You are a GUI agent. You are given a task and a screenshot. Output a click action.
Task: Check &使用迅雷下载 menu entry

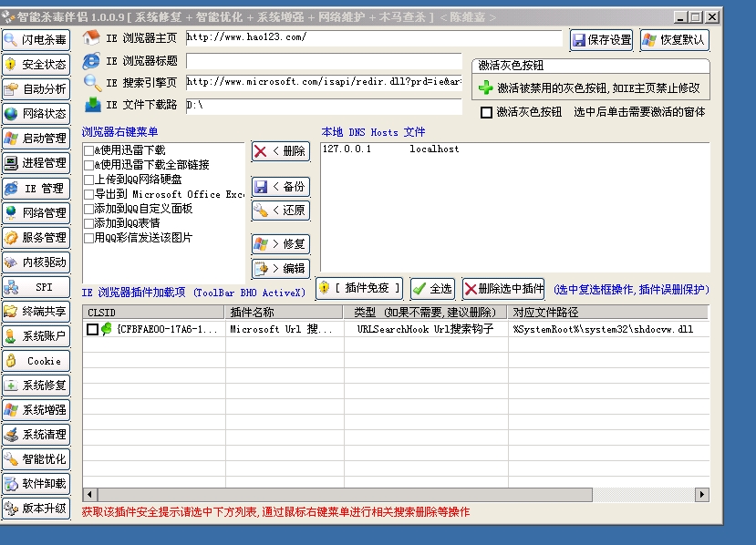88,150
